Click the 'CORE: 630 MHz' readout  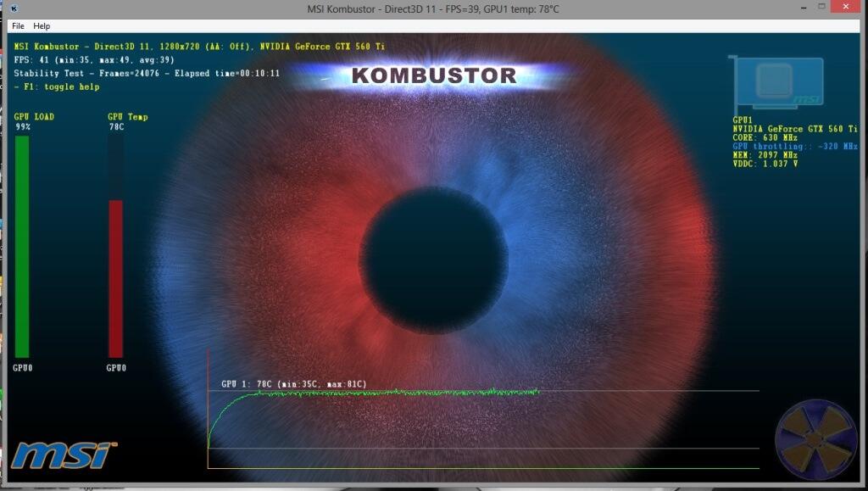[x=765, y=138]
